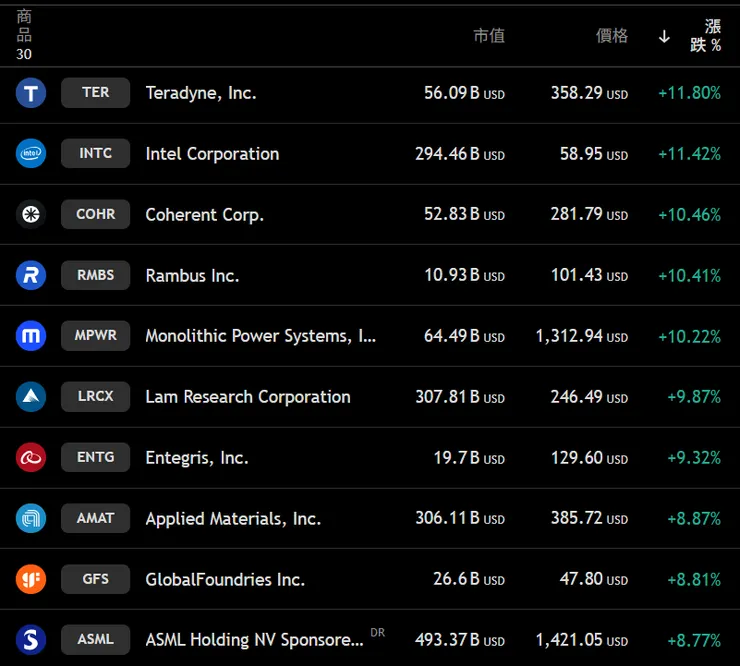
Task: Click the Applied Materials logo icon
Action: click(x=31, y=518)
